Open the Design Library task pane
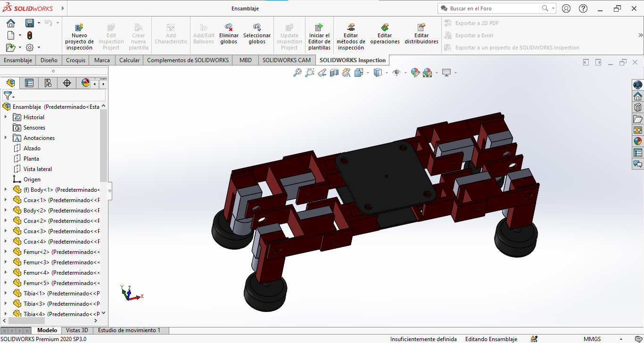The height and width of the screenshot is (343, 644). pos(638,107)
